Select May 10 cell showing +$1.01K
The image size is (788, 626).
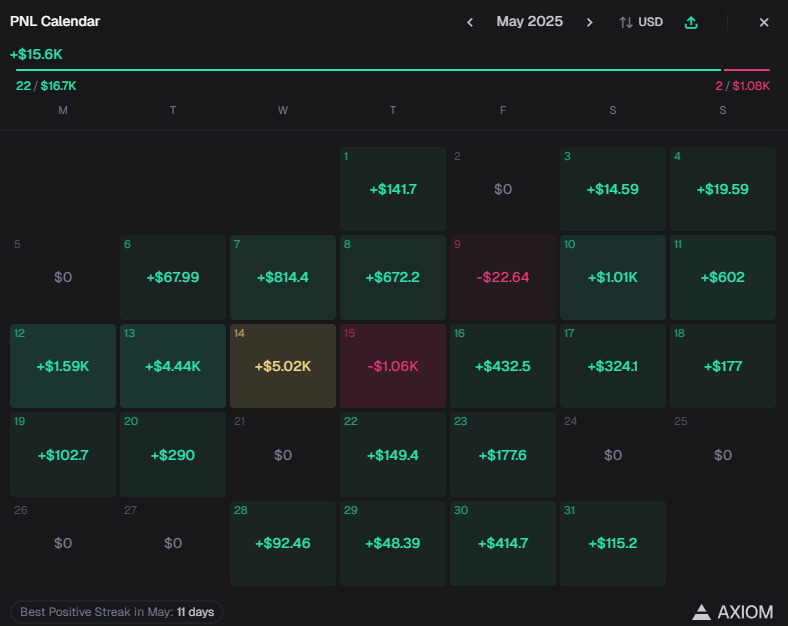point(613,277)
